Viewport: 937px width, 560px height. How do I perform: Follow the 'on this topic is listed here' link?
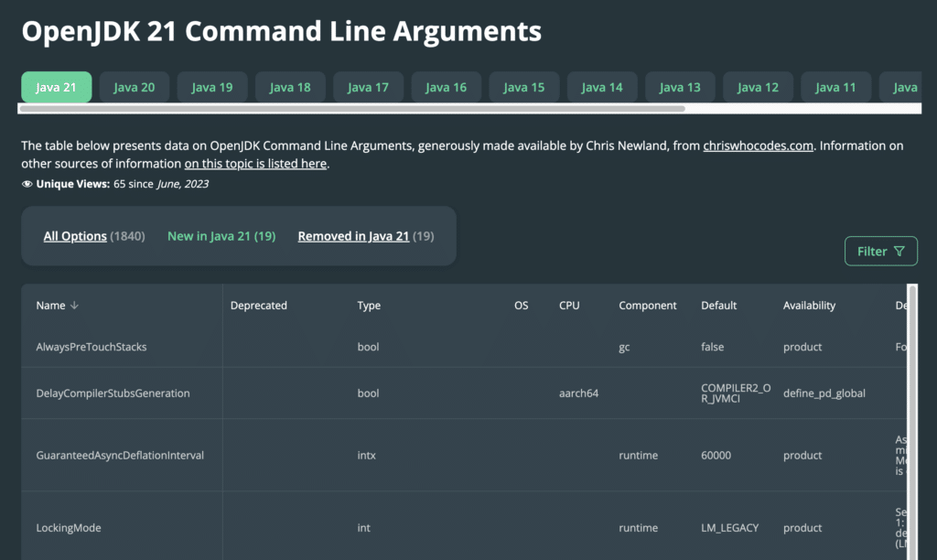(255, 164)
